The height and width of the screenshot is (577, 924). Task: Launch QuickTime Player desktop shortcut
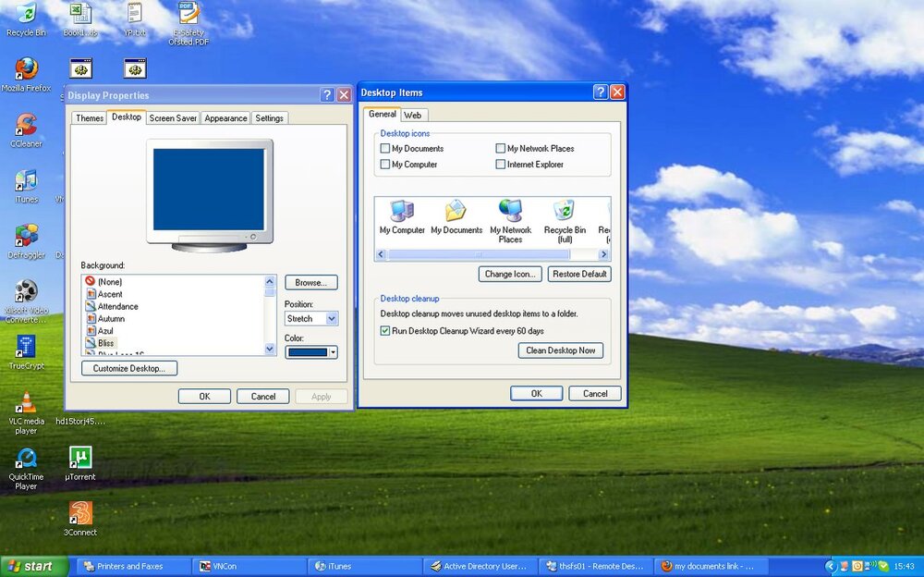(26, 469)
